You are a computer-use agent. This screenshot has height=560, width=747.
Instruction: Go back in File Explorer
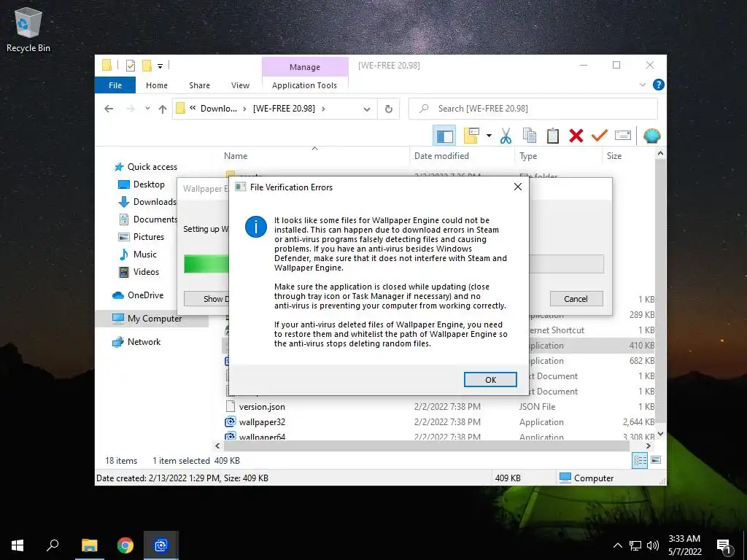click(x=109, y=109)
